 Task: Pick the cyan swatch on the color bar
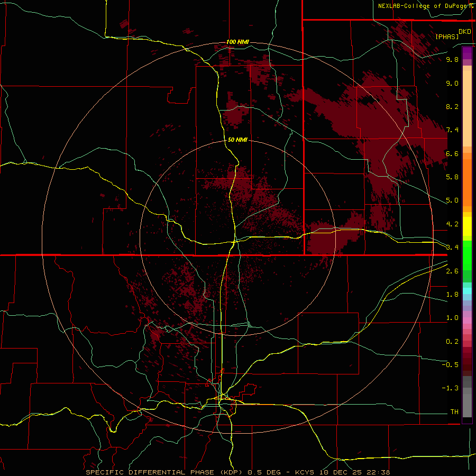[467, 291]
